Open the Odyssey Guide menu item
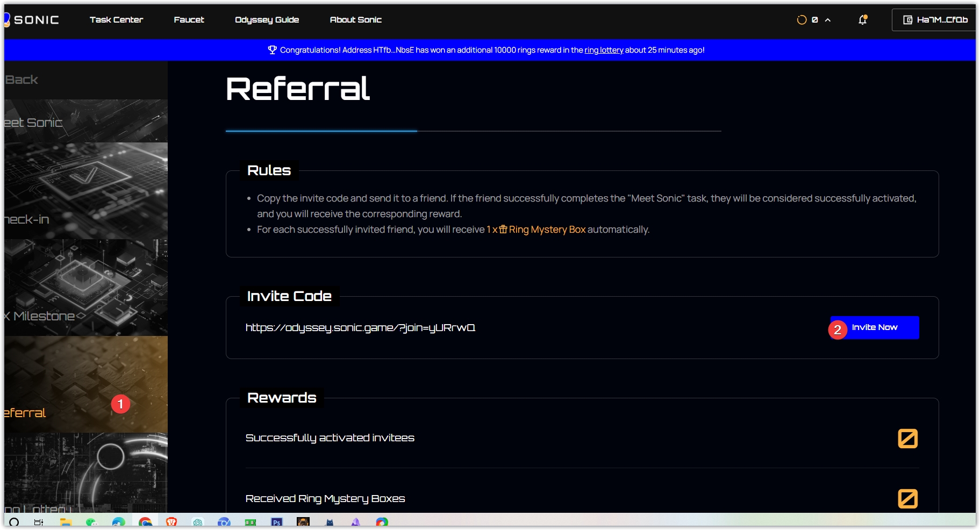The image size is (980, 530). click(x=267, y=20)
